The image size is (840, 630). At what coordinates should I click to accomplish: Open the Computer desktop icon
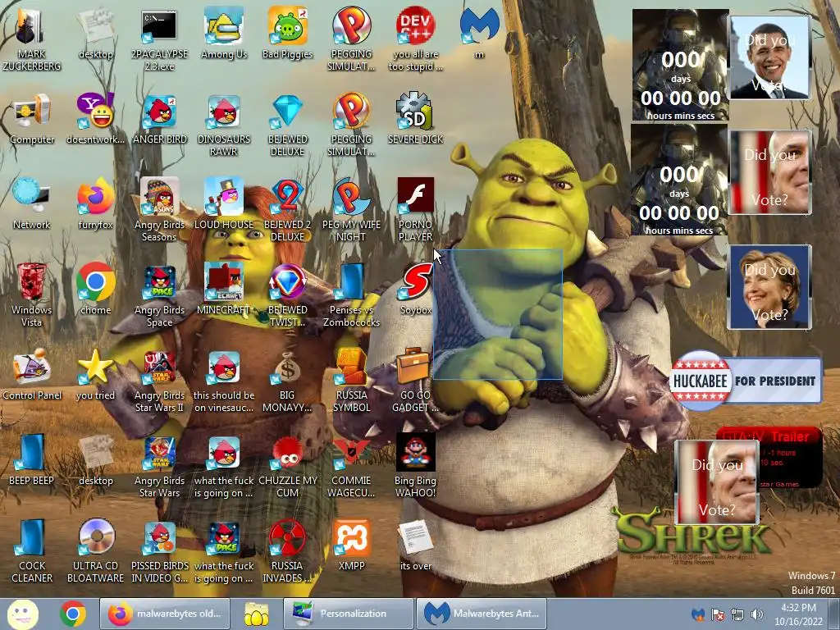(32, 119)
